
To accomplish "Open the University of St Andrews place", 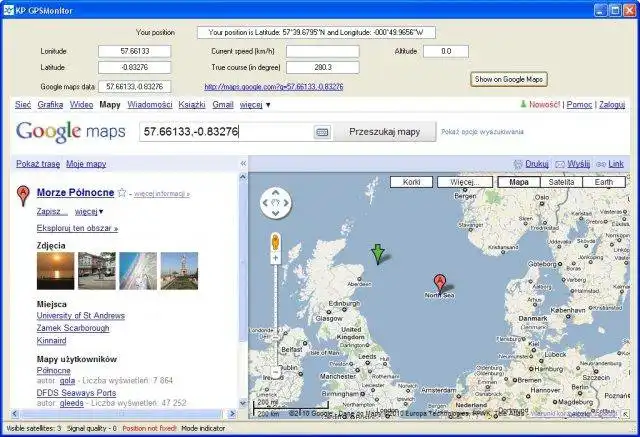I will tap(81, 315).
